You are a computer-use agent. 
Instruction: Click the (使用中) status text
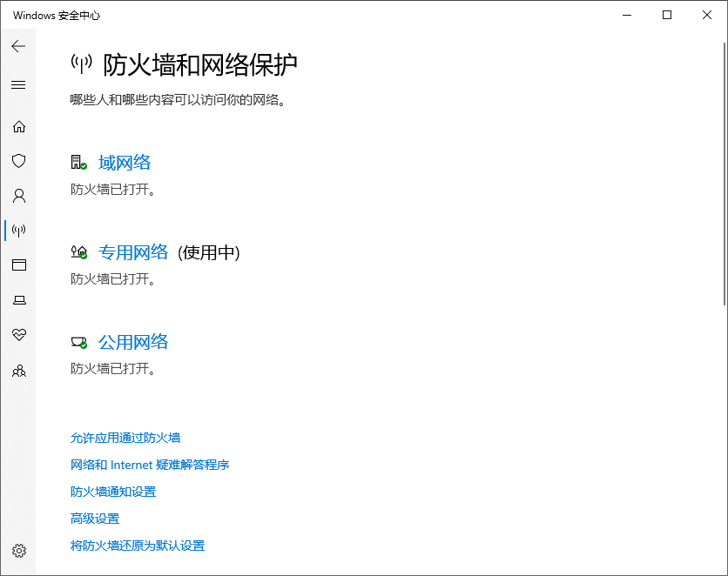coord(209,252)
